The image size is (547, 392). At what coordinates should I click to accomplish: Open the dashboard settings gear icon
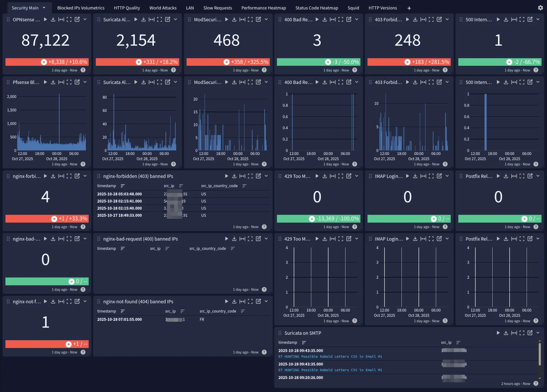click(540, 8)
